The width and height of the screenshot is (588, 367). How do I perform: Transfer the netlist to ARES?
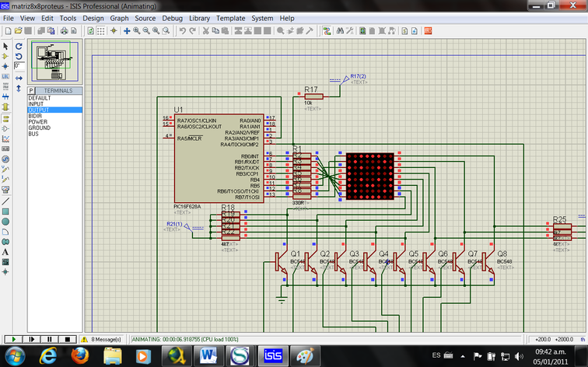428,31
